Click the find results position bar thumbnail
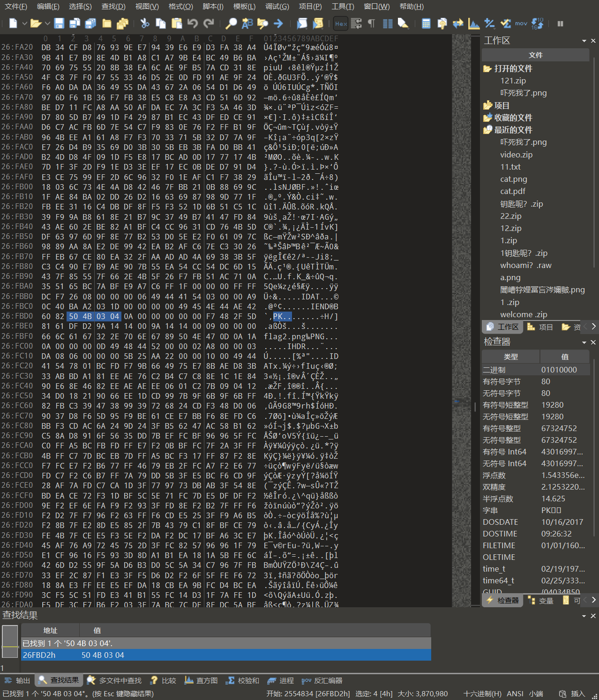Image resolution: width=599 pixels, height=700 pixels. 10,641
